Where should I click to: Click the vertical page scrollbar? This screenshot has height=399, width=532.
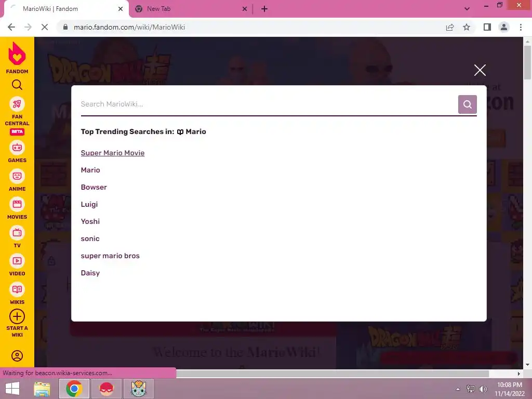coord(527,63)
